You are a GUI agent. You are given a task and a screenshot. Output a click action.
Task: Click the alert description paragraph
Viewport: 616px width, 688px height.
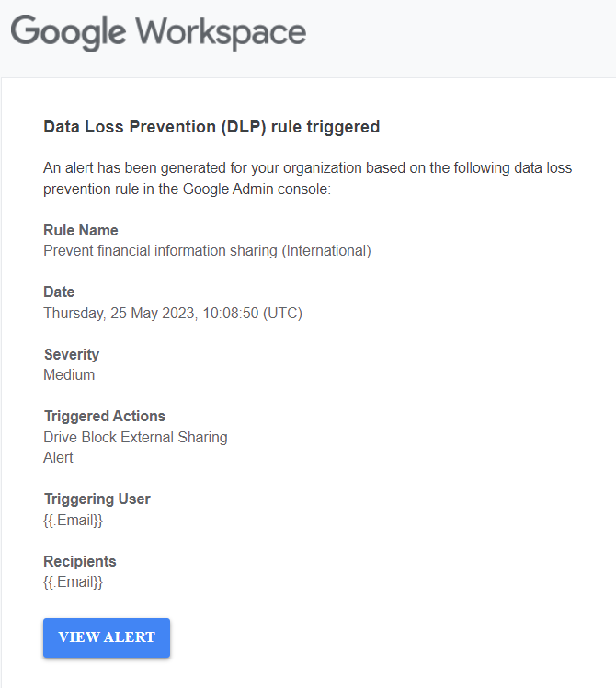tap(308, 178)
